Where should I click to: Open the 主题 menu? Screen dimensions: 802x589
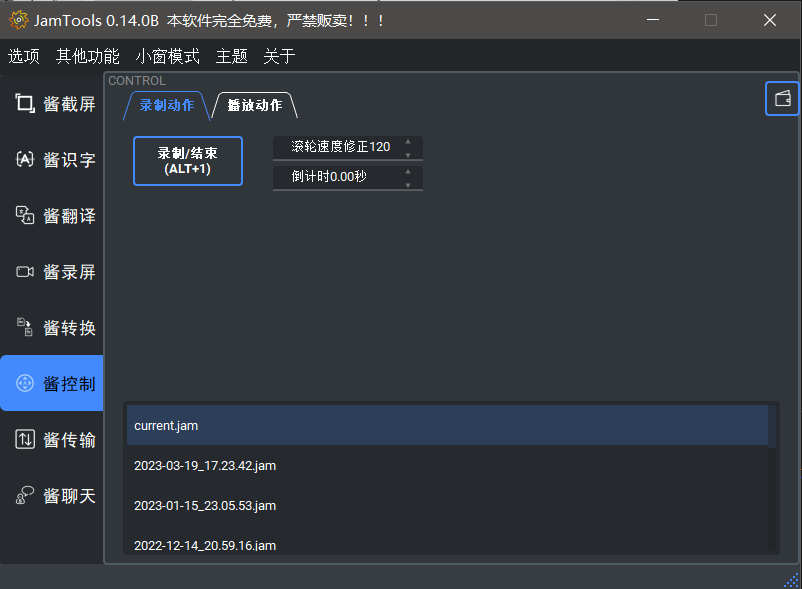click(231, 56)
